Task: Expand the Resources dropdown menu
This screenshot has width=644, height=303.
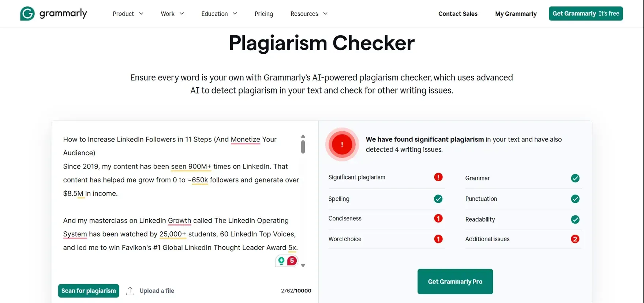Action: coord(309,14)
